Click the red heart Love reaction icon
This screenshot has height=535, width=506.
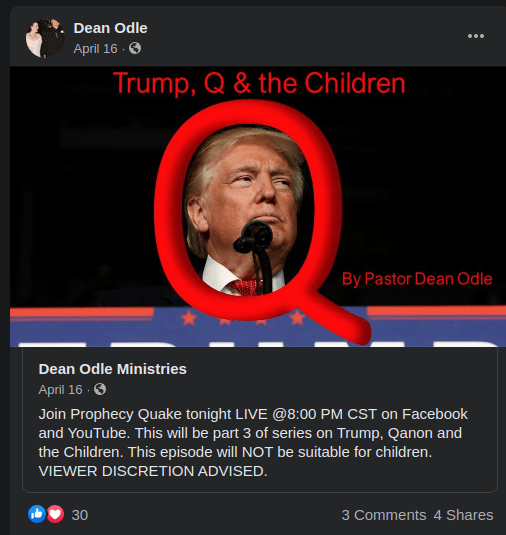tap(55, 514)
